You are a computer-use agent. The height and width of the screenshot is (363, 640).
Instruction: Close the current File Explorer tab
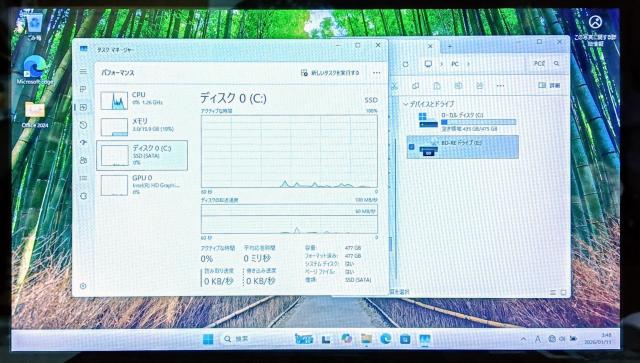(430, 47)
